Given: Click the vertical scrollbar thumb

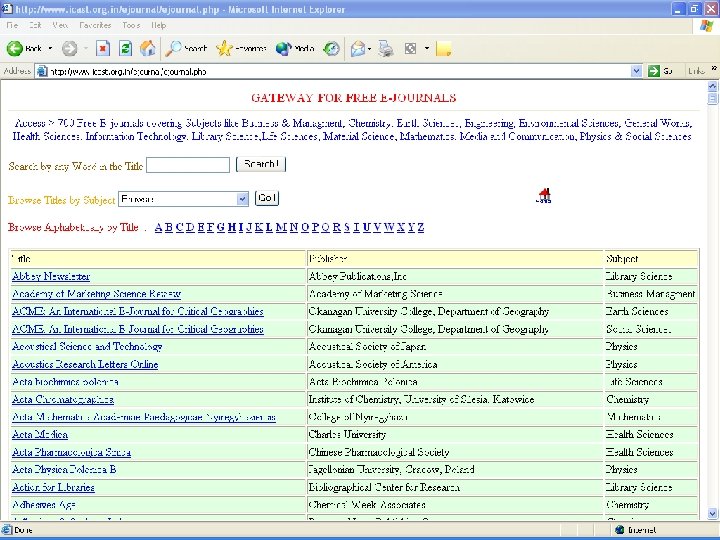Looking at the screenshot, I should pyautogui.click(x=712, y=98).
